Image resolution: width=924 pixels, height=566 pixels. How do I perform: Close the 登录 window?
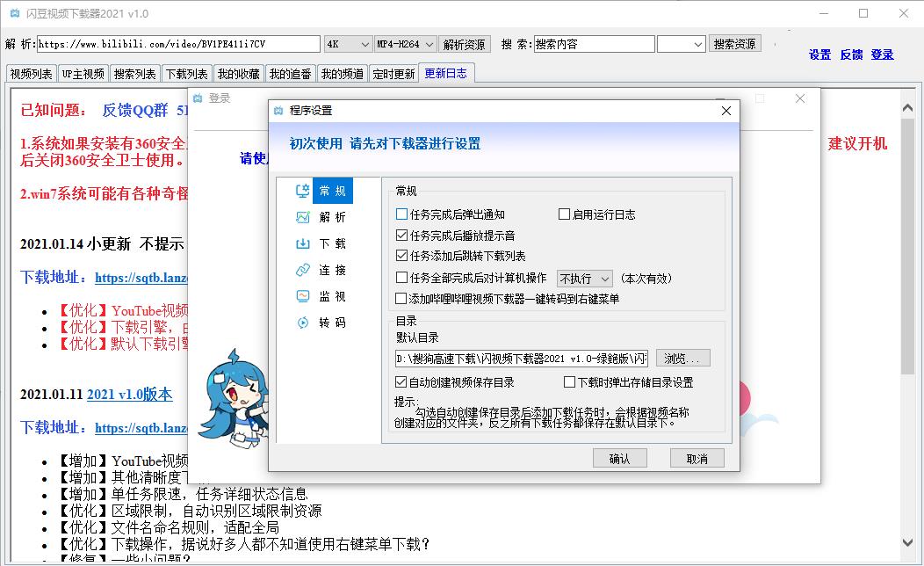pyautogui.click(x=799, y=98)
